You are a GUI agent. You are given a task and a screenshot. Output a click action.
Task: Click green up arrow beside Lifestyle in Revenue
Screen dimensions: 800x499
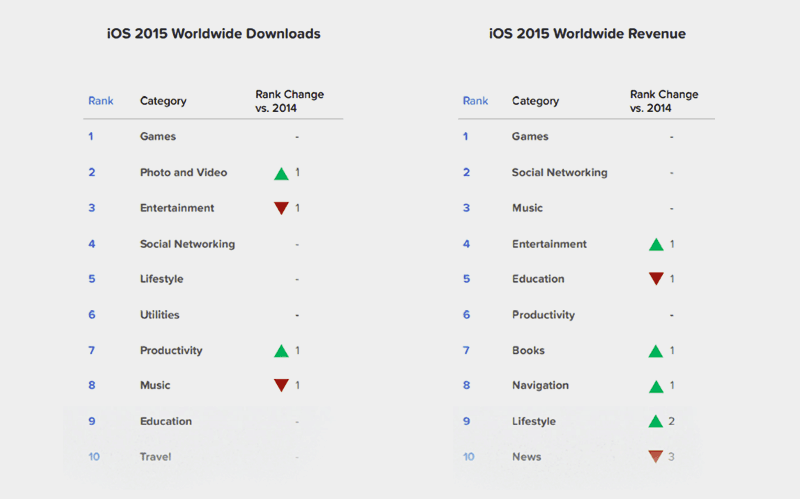pyautogui.click(x=656, y=421)
